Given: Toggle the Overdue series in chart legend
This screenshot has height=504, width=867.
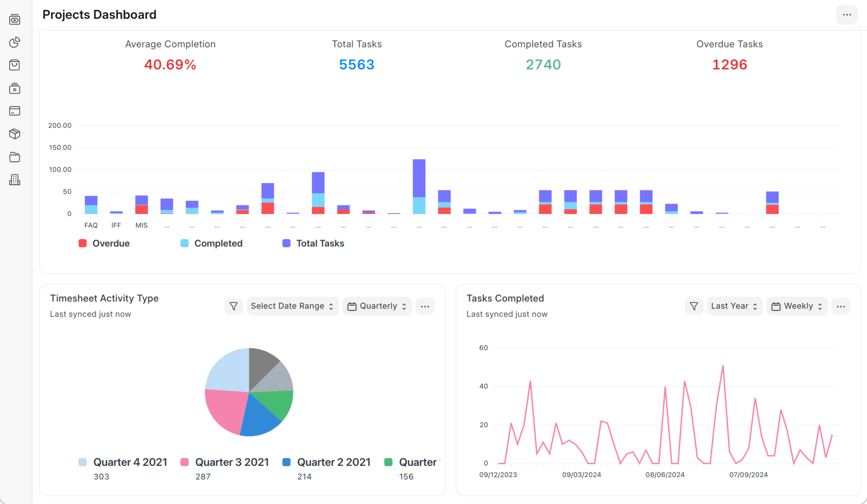Looking at the screenshot, I should pyautogui.click(x=104, y=243).
